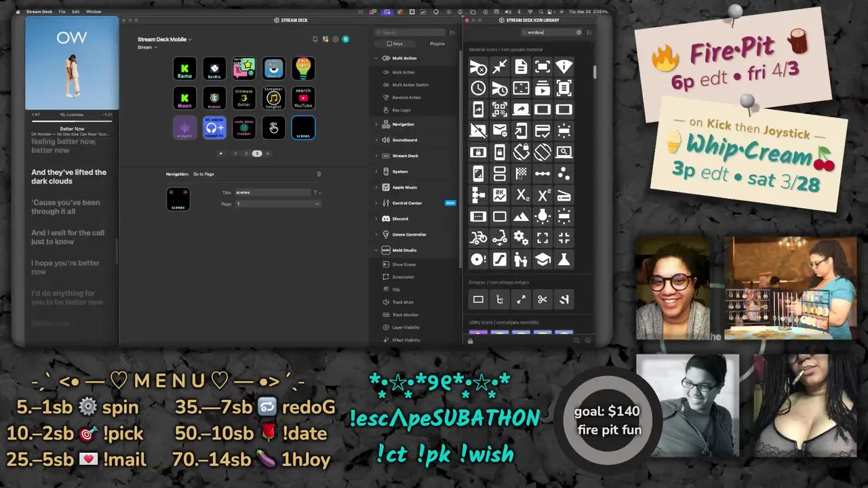868x488 pixels.
Task: Open the Stream Deck Mobile device dropdown
Action: click(165, 39)
